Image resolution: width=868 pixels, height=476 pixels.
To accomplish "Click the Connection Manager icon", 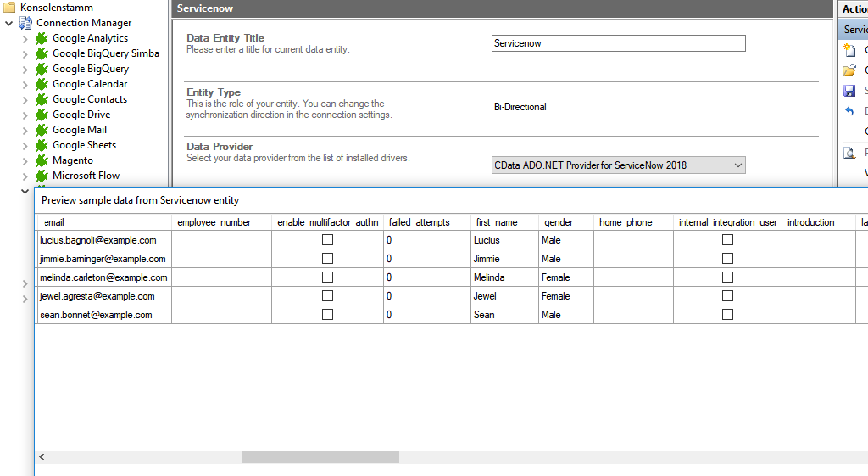I will (25, 23).
